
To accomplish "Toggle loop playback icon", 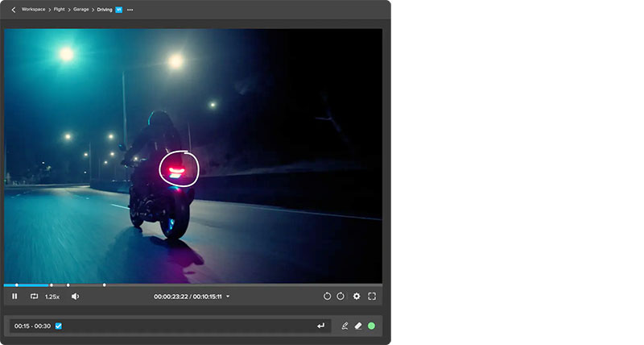I will (34, 297).
